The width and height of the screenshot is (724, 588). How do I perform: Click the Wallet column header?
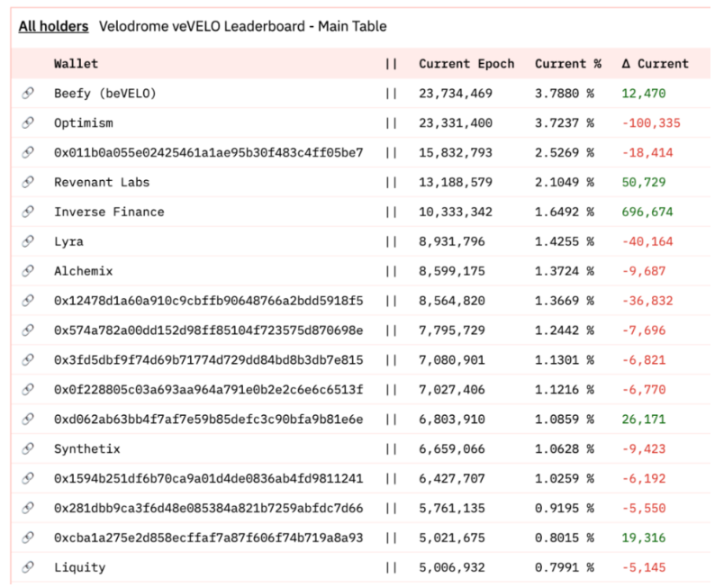[x=76, y=64]
